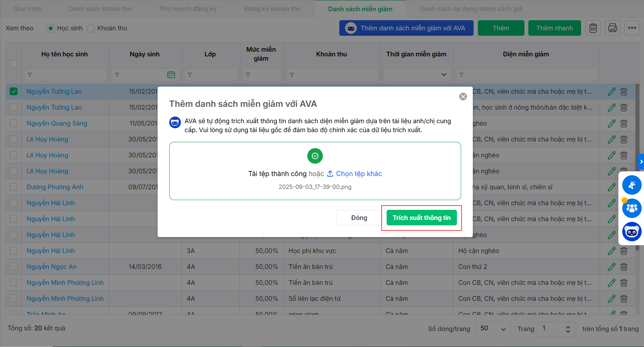Close the AVA dialog with X icon
Image resolution: width=644 pixels, height=347 pixels.
(x=463, y=97)
